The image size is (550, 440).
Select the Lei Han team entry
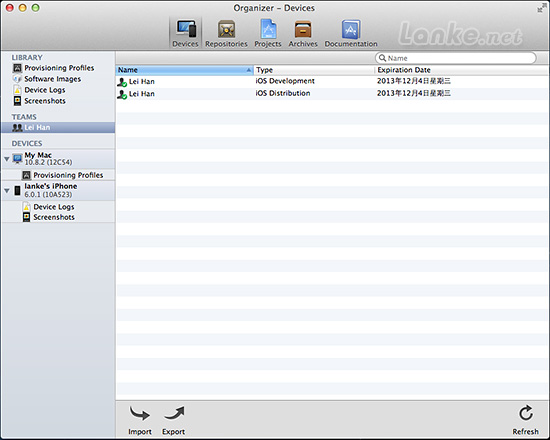(x=58, y=127)
